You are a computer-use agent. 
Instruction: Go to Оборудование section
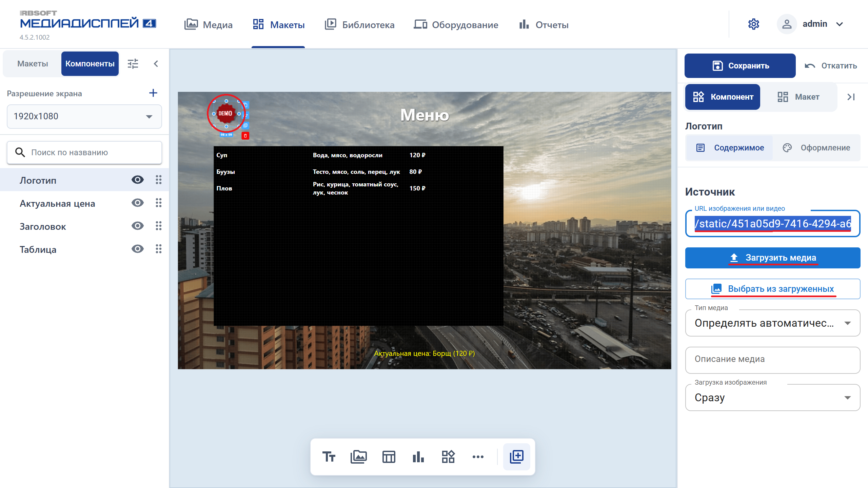coord(456,24)
